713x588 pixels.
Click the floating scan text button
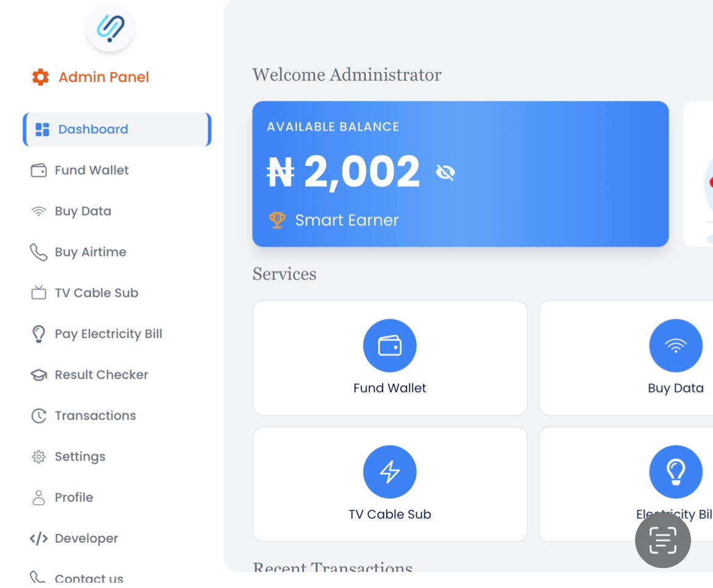pos(662,540)
